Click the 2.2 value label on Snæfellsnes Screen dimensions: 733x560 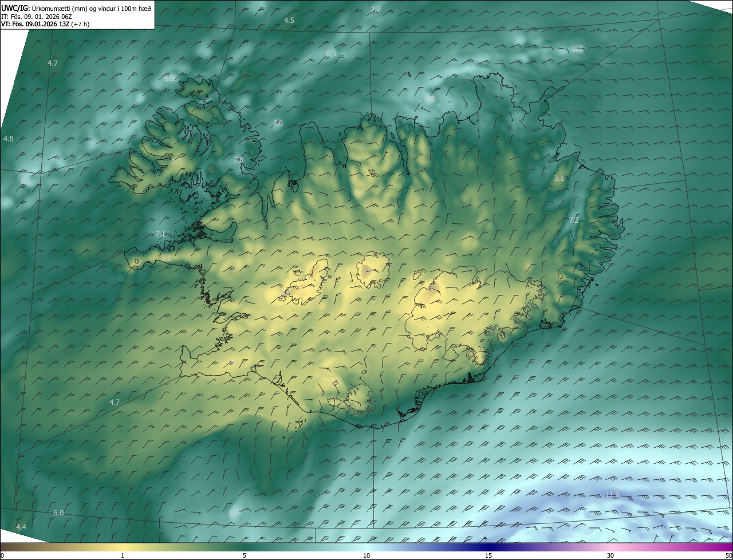coord(167,259)
